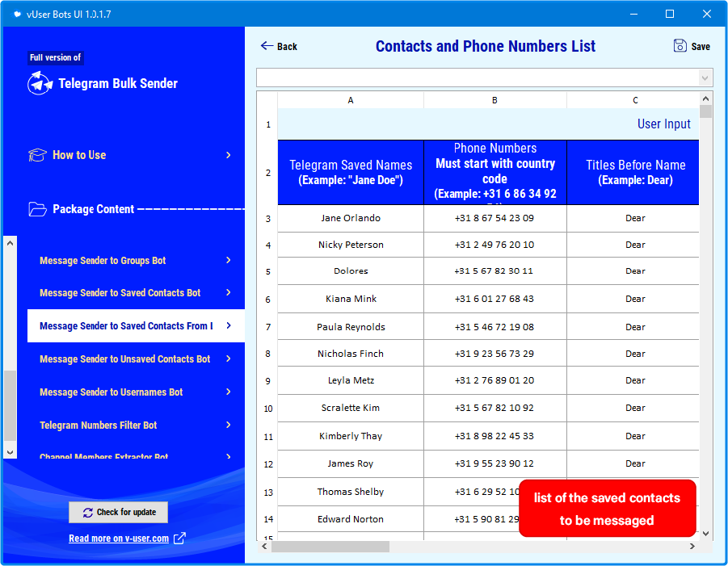
Task: Click the spreadsheet scroll down arrow
Action: 705,534
